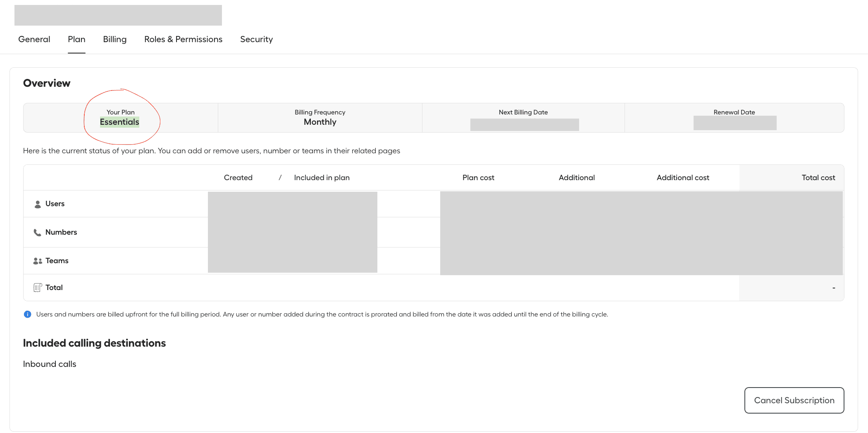Click the blue info icon about billing
Screen dimensions: 868x433
point(27,314)
